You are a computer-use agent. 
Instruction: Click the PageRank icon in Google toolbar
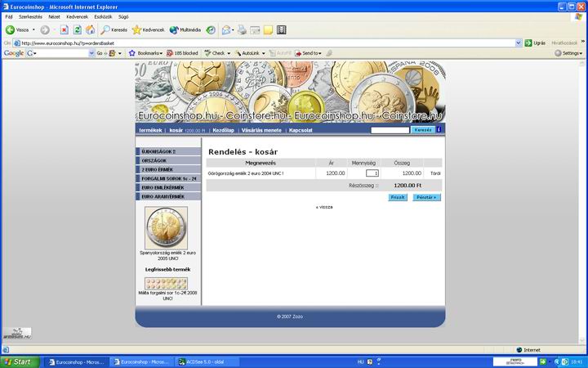112,53
